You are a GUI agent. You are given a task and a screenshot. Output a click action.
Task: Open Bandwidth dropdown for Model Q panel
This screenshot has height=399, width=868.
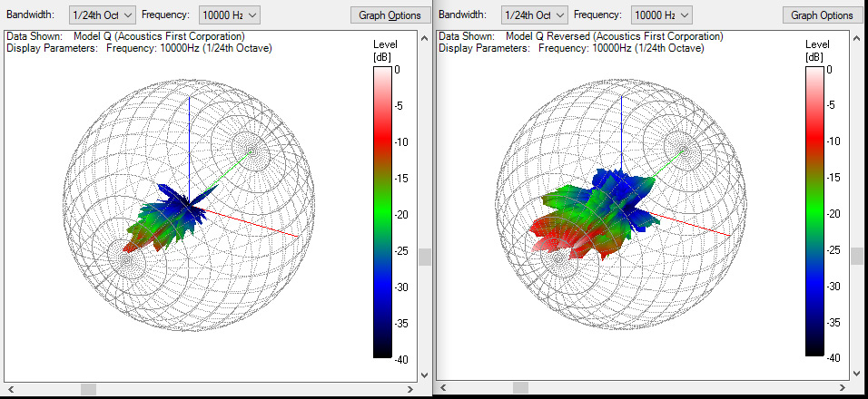point(103,15)
